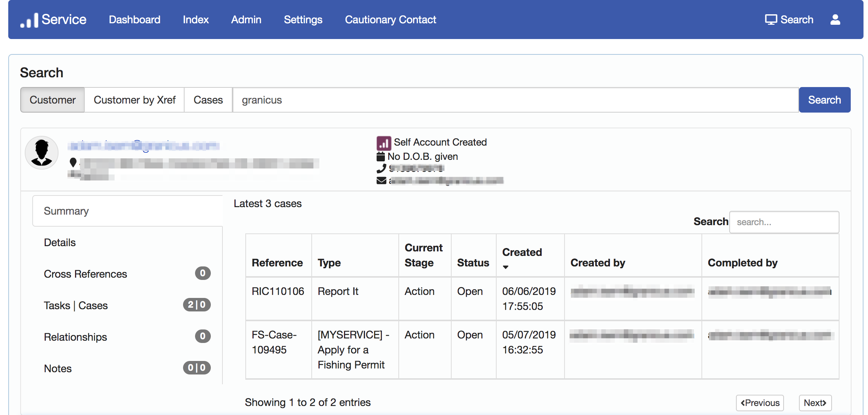The width and height of the screenshot is (868, 415).
Task: Open the Dashboard menu
Action: pos(134,20)
